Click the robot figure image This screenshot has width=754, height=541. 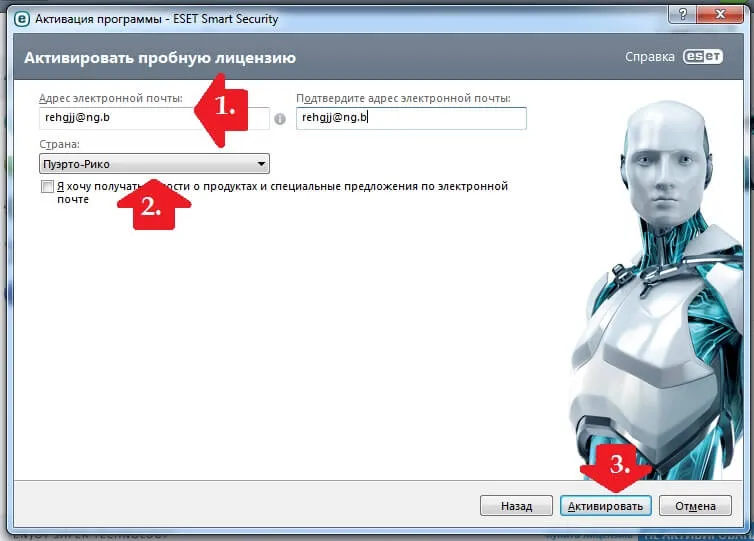(659, 289)
